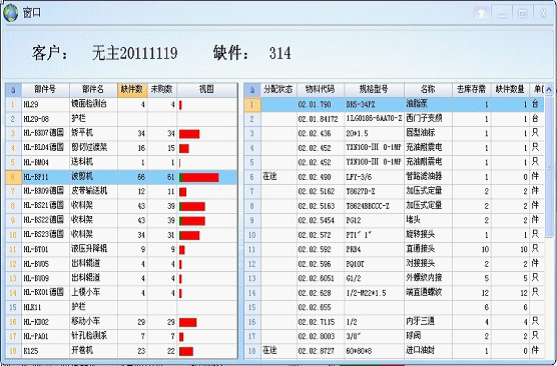This screenshot has height=366, width=557.
Task: Select the highlighted HL-BP11 row
Action: tap(121, 177)
